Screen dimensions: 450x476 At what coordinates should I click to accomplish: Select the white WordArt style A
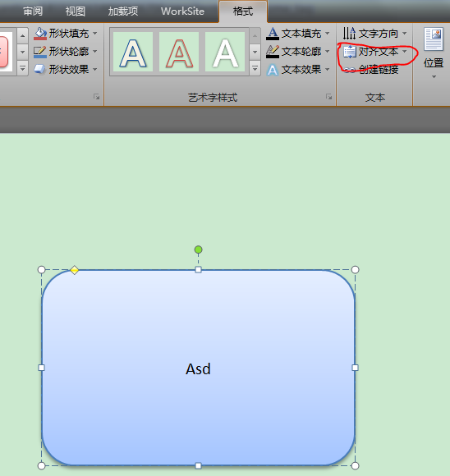click(x=225, y=52)
